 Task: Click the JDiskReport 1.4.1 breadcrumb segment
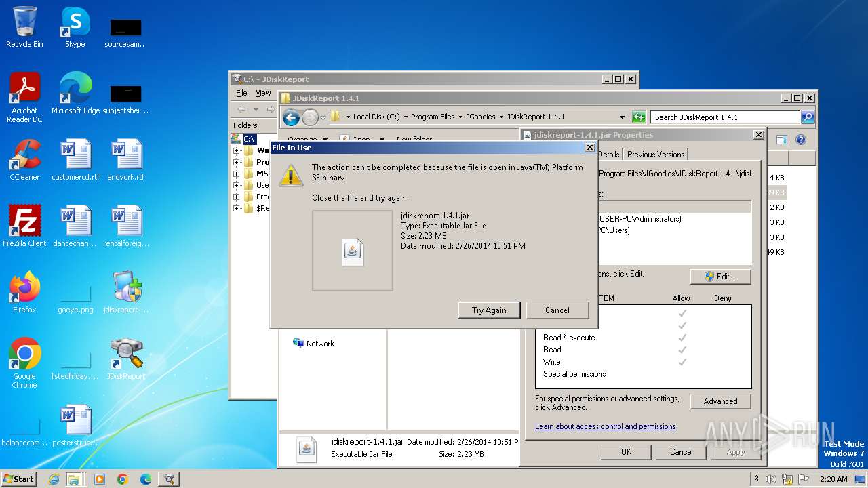[536, 117]
